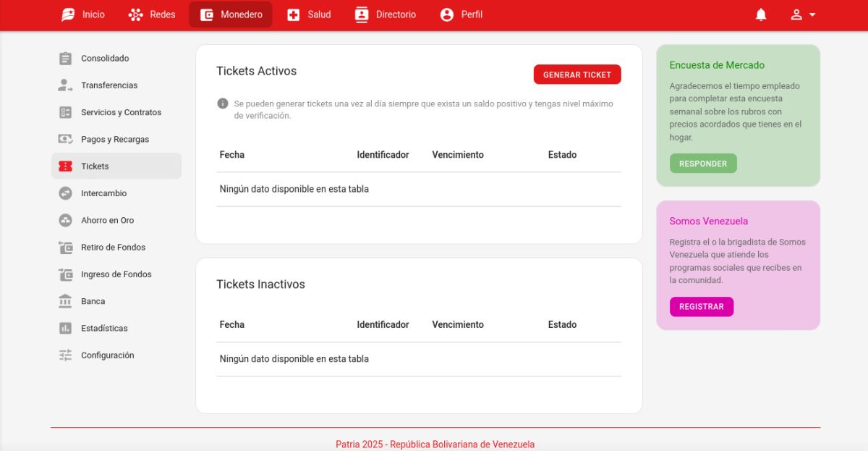Screen dimensions: 868x451
Task: Open the Estadísticas chart icon
Action: pos(65,328)
